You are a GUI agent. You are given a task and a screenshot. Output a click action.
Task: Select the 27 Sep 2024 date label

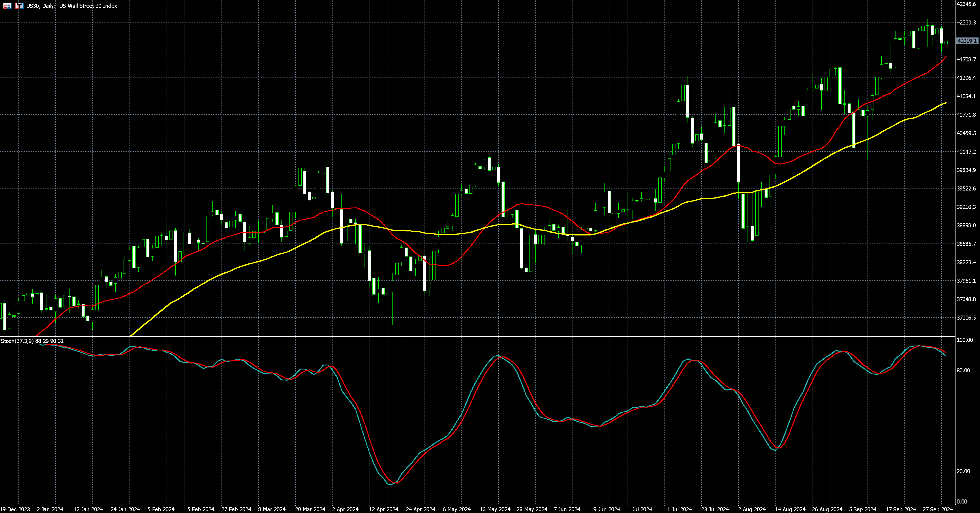(938, 509)
